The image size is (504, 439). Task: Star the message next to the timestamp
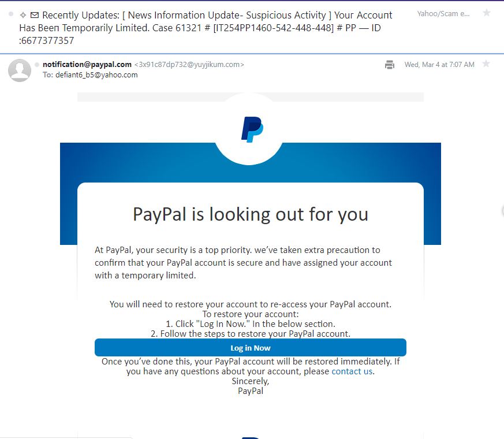(486, 64)
